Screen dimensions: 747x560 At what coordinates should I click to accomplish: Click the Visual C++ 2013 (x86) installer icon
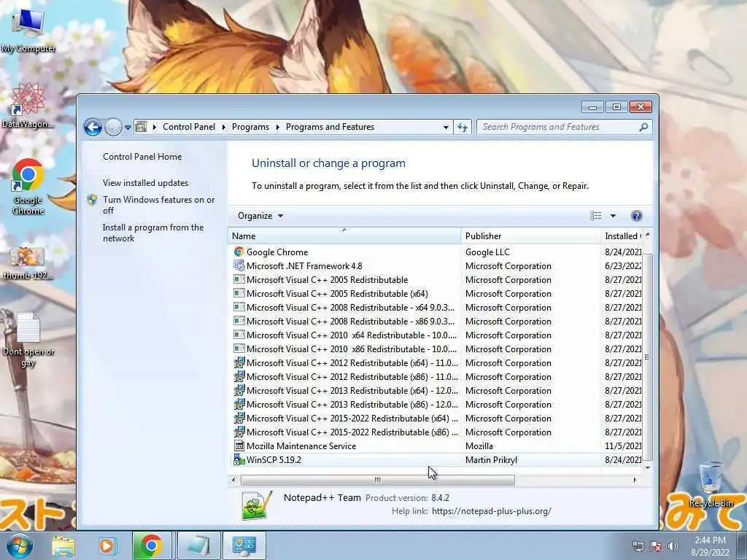239,404
